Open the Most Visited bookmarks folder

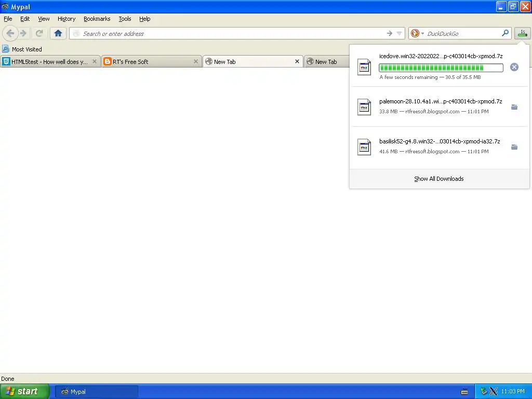click(x=22, y=49)
